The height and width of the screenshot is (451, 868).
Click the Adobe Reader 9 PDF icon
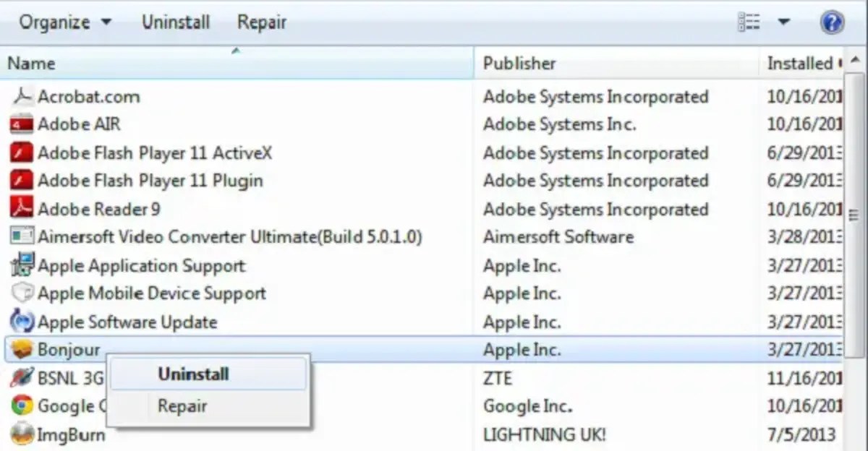point(21,209)
